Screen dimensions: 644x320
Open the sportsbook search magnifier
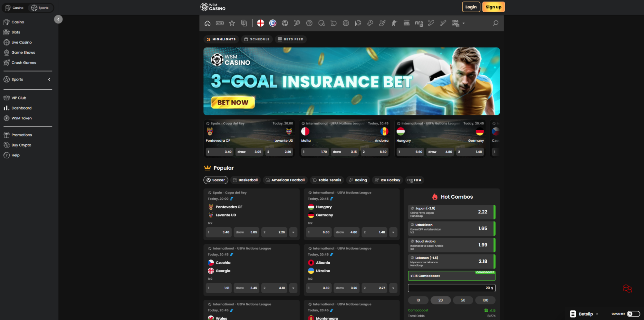pyautogui.click(x=496, y=23)
